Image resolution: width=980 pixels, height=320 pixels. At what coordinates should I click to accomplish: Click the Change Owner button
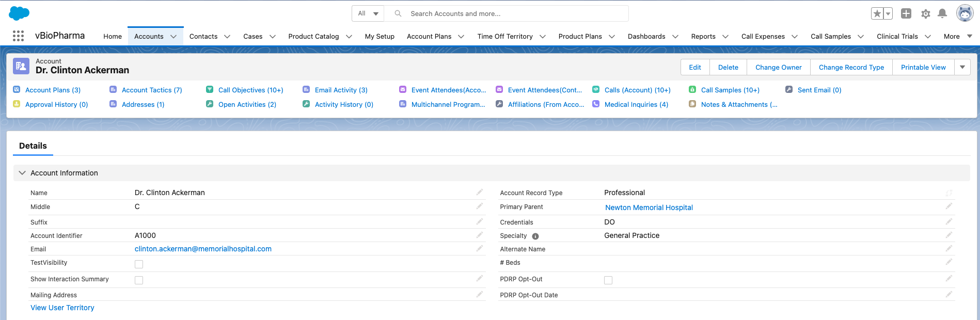778,67
